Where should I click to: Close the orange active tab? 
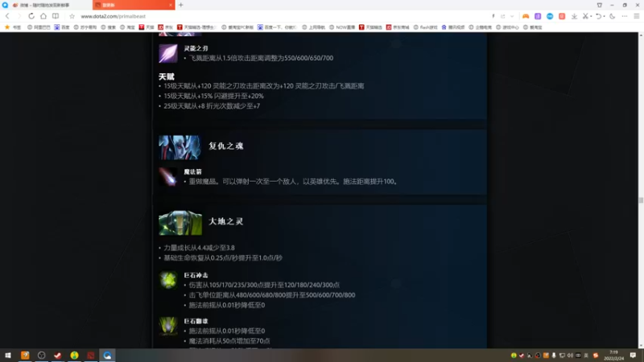pyautogui.click(x=171, y=5)
